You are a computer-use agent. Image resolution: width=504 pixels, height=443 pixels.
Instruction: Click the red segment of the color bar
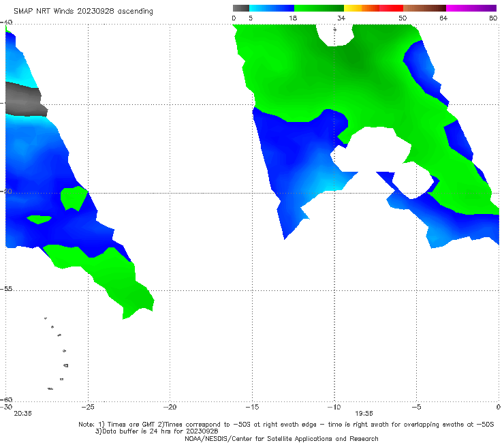point(391,8)
